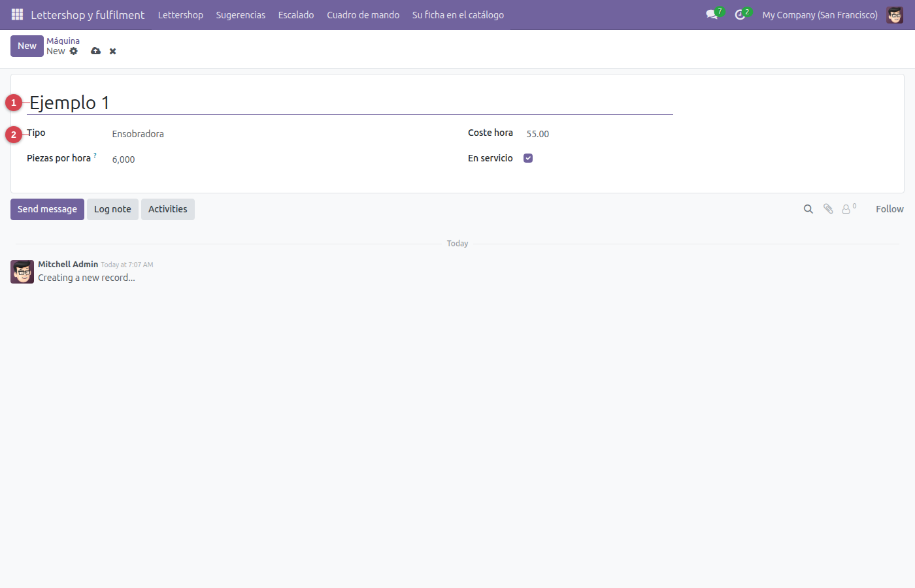Viewport: 915px width, 588px height.
Task: Click the Log note button
Action: tap(112, 209)
